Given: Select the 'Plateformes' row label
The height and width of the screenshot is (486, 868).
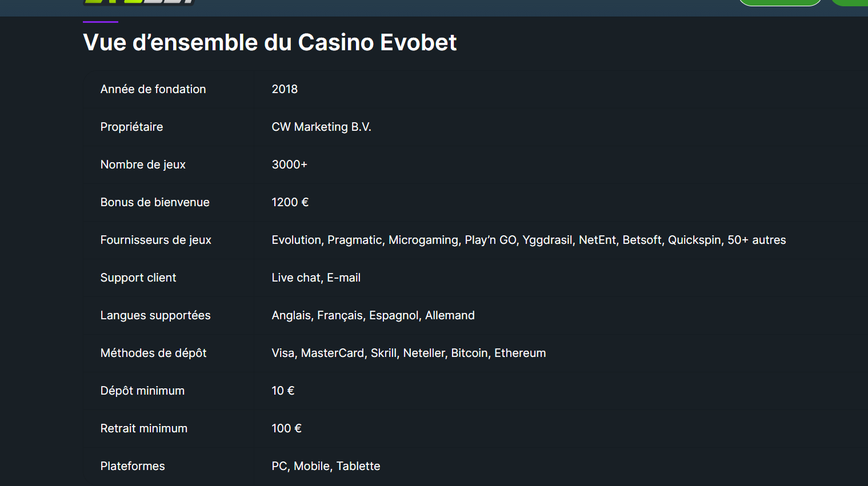Looking at the screenshot, I should 133,466.
